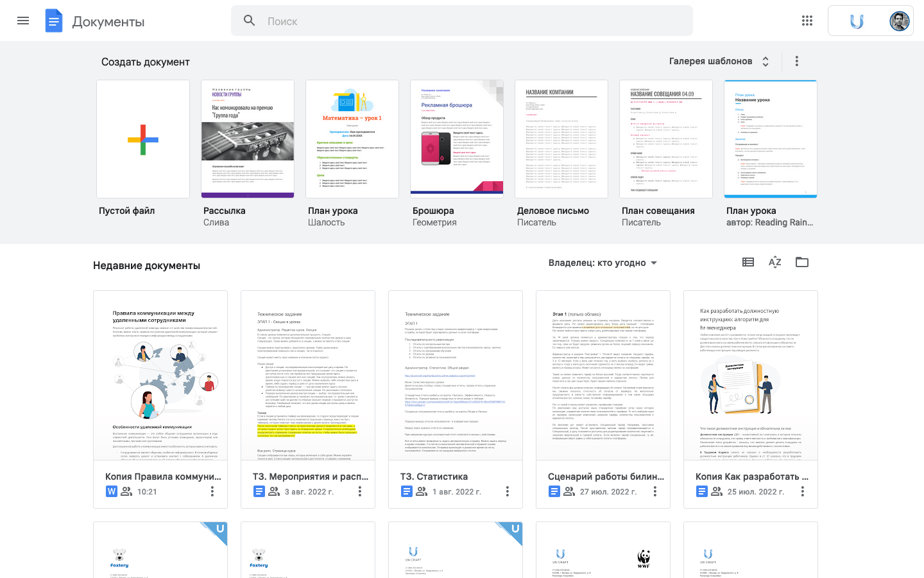Open the Google apps grid
This screenshot has height=578, width=924.
tap(807, 21)
